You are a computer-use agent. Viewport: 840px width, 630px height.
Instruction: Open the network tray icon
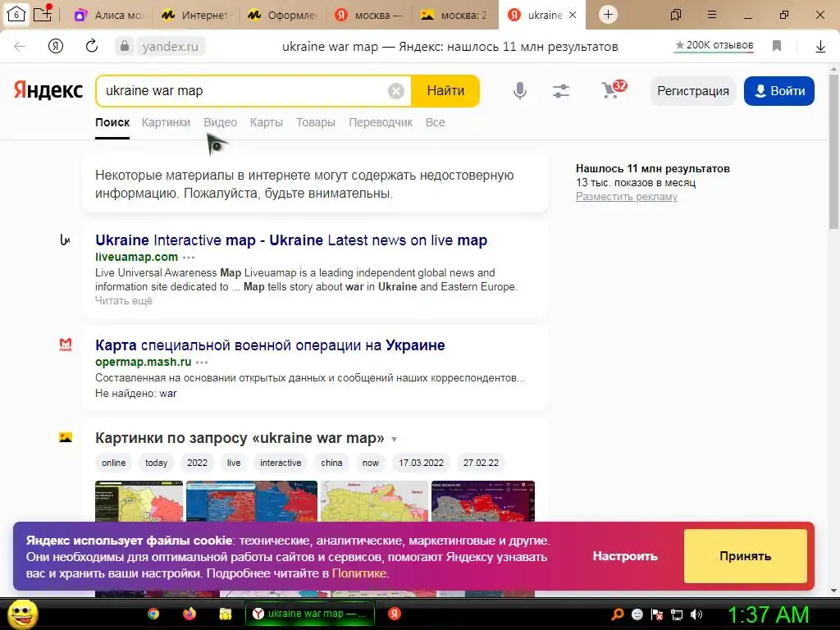[677, 614]
